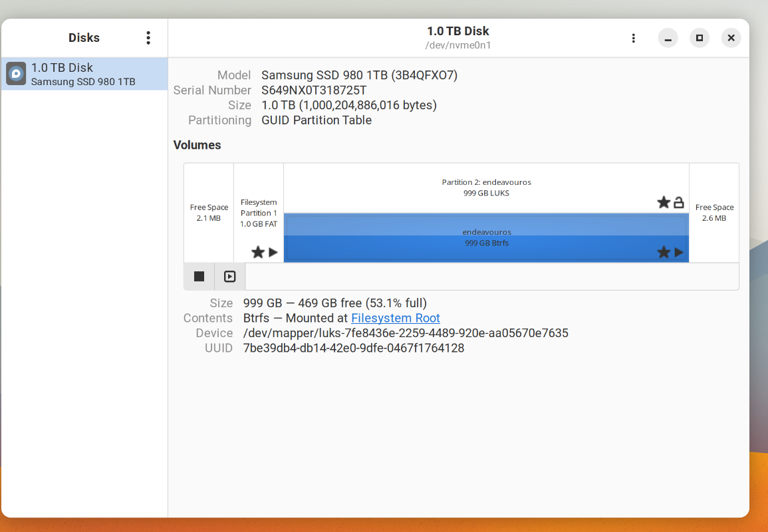
Task: Select the 2.6 MB Free Space volume
Action: pos(714,213)
